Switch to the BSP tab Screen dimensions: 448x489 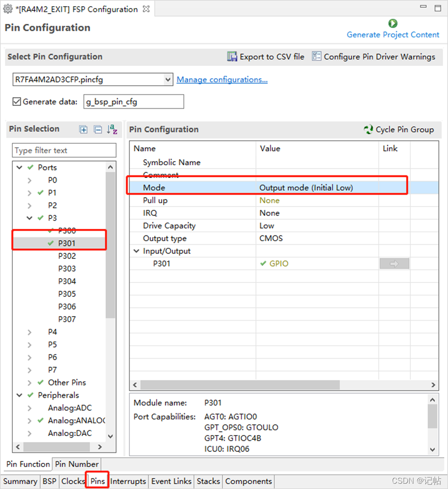(49, 481)
